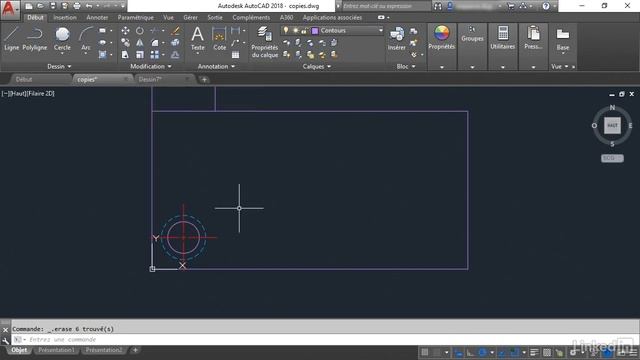Screen dimensions: 640x360
Task: Select the Ligne drawing tool
Action: [x=11, y=39]
